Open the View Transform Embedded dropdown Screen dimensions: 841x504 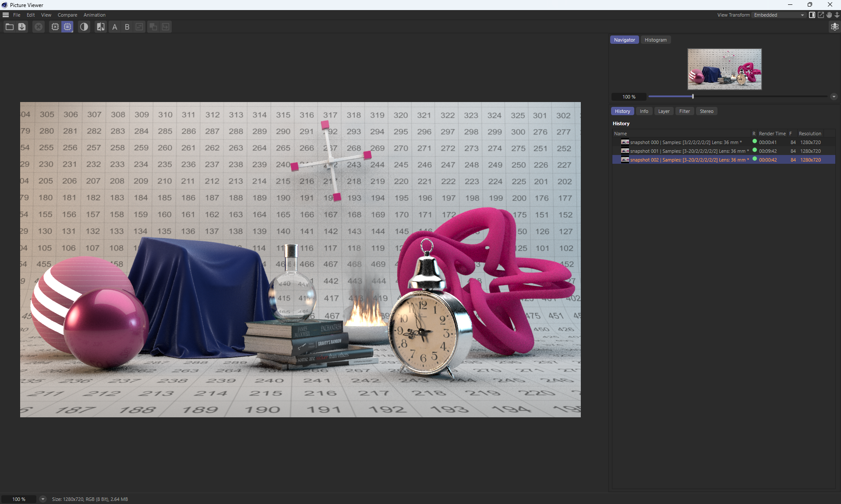[x=779, y=15]
